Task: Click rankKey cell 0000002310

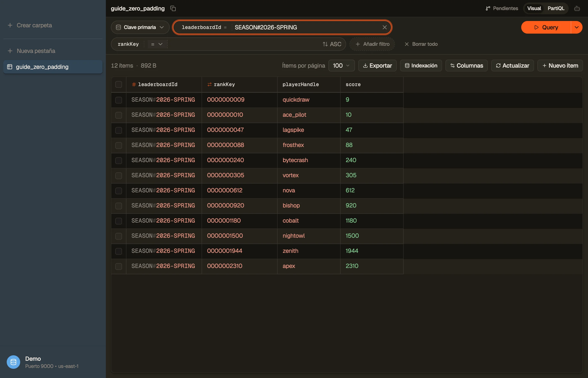Action: (x=240, y=266)
